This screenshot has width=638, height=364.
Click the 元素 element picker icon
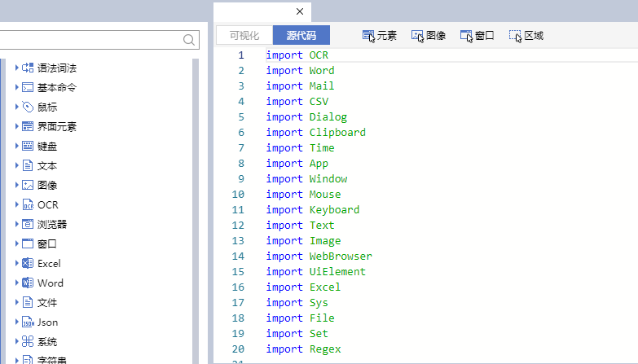368,36
